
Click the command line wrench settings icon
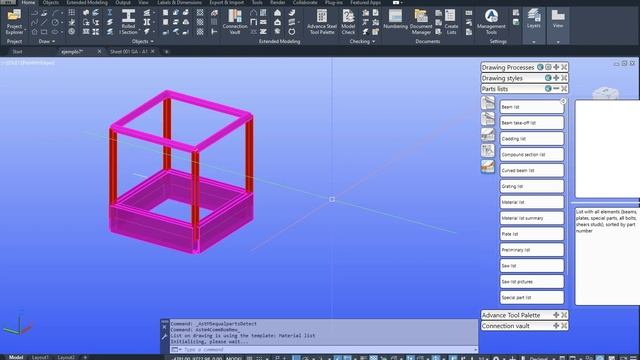(164, 337)
